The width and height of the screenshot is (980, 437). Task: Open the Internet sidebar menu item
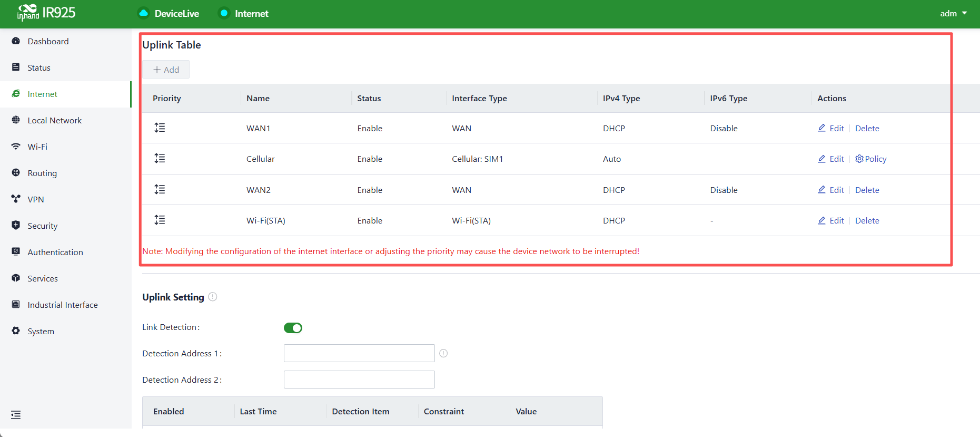(65, 94)
